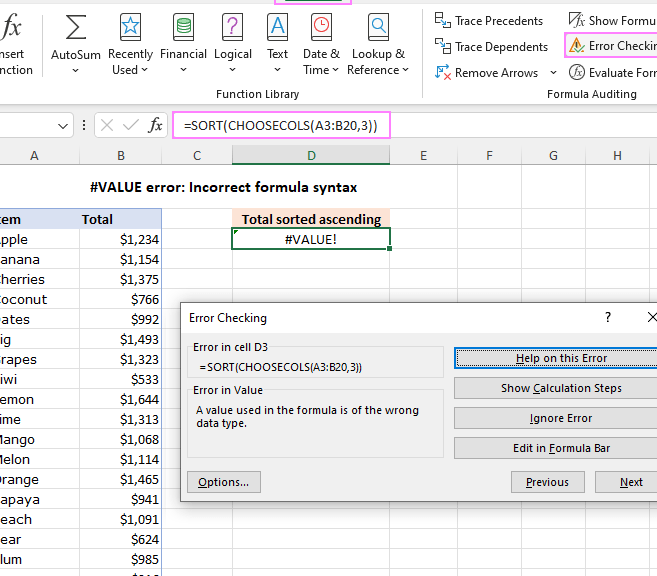Select column A header
Screen dimensions: 657x576
[34, 156]
